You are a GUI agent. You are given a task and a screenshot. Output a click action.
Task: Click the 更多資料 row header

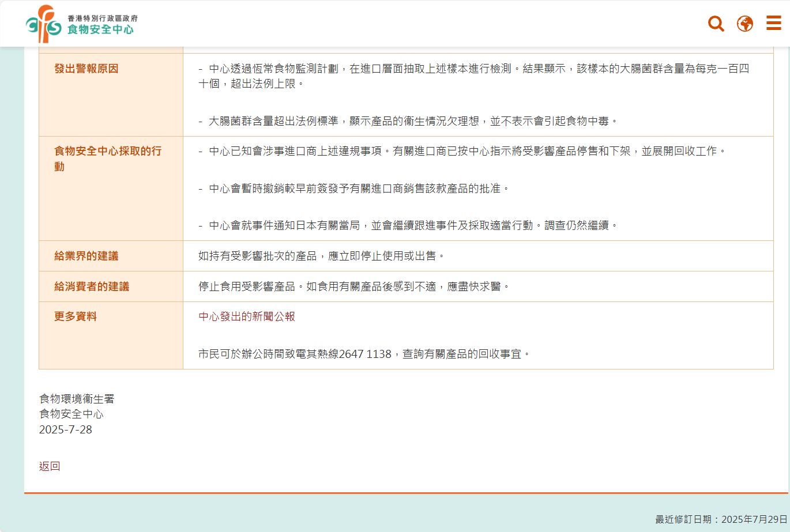(76, 316)
